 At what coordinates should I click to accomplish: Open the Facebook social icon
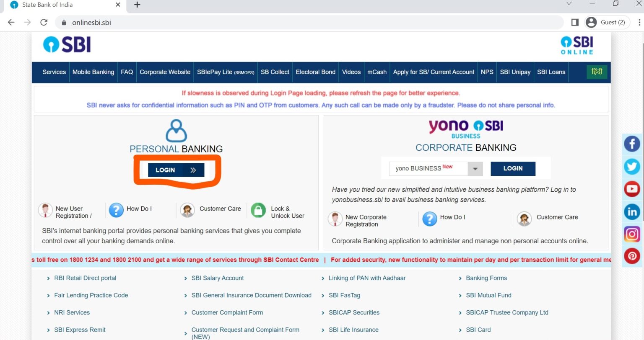632,144
